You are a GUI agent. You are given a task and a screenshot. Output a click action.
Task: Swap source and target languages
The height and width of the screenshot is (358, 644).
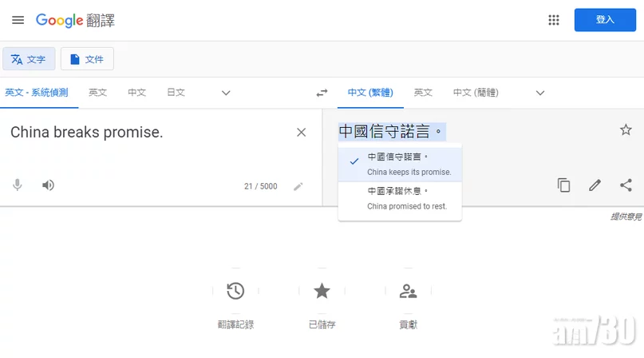tap(322, 93)
